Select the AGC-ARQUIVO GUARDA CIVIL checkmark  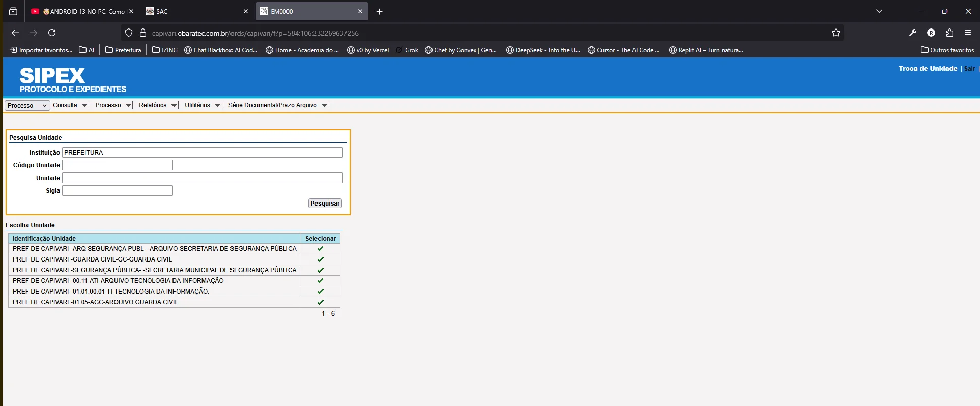pos(320,302)
